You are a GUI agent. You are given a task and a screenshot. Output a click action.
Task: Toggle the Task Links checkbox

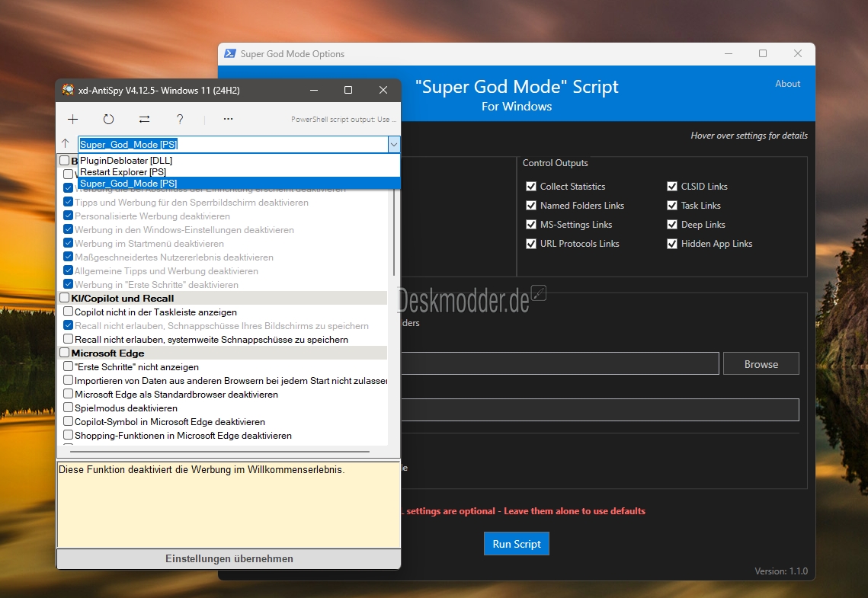(672, 205)
